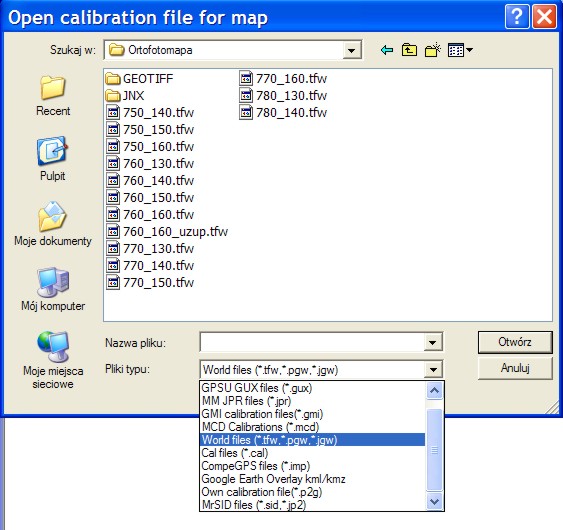Click the Anuluj button
The width and height of the screenshot is (563, 530).
515,368
